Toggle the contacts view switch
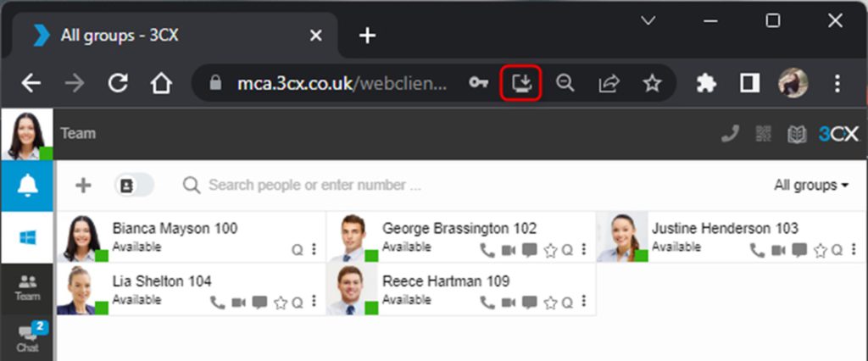 [x=134, y=186]
